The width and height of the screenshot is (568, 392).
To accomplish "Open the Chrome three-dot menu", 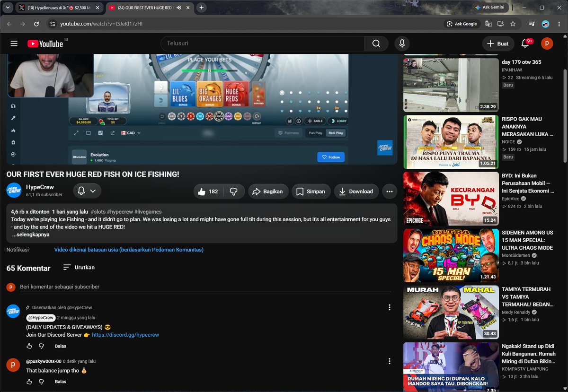I will click(559, 24).
